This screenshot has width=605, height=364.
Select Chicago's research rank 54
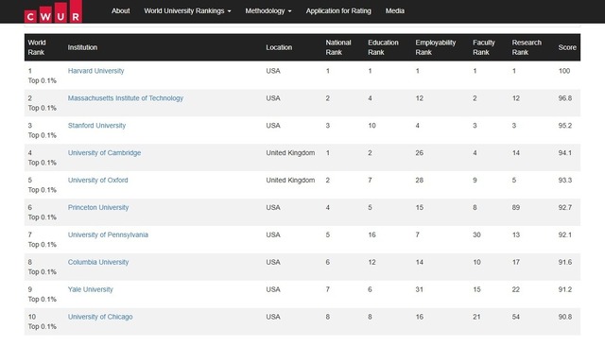click(516, 317)
